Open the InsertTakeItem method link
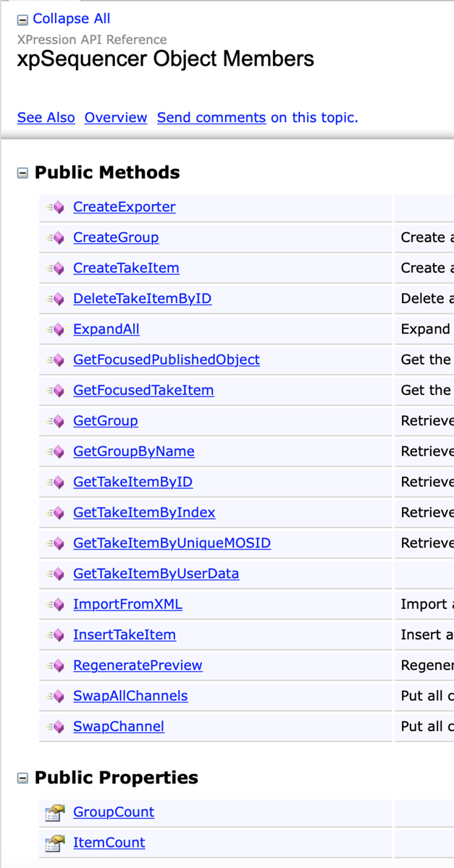 click(125, 635)
